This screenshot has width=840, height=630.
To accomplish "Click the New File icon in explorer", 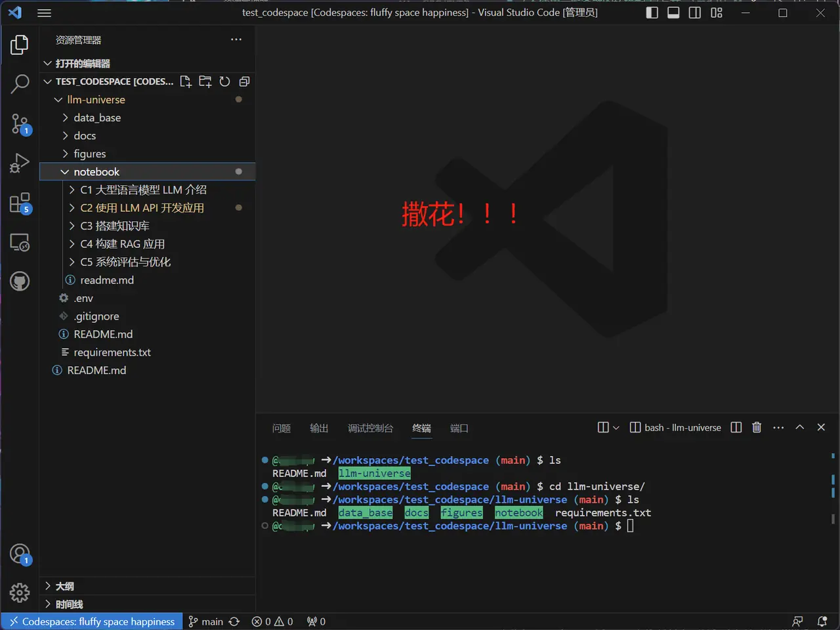I will pos(186,81).
